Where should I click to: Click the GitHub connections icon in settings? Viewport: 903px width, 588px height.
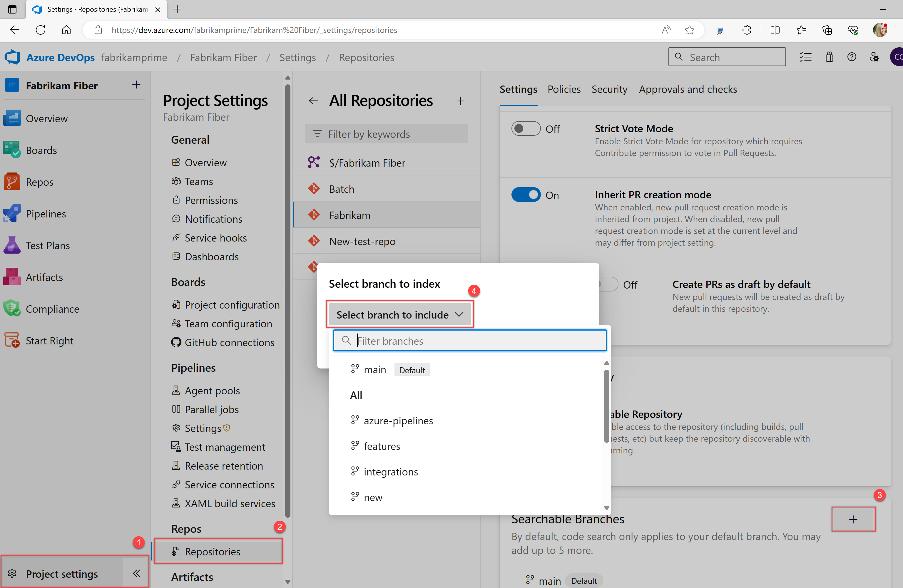coord(176,343)
